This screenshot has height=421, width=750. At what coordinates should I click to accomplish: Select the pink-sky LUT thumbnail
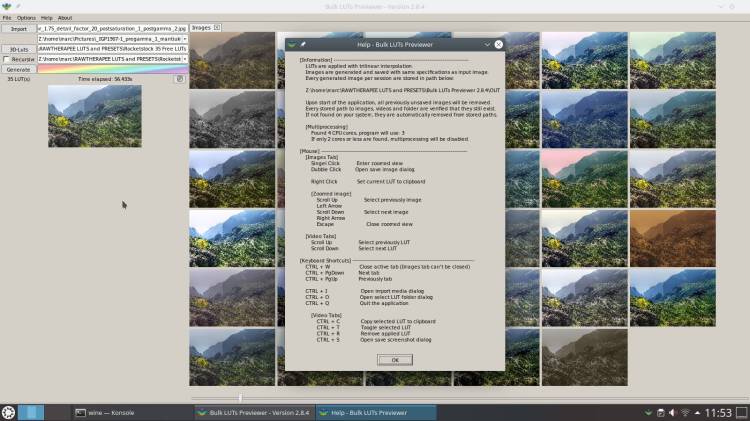(x=585, y=179)
